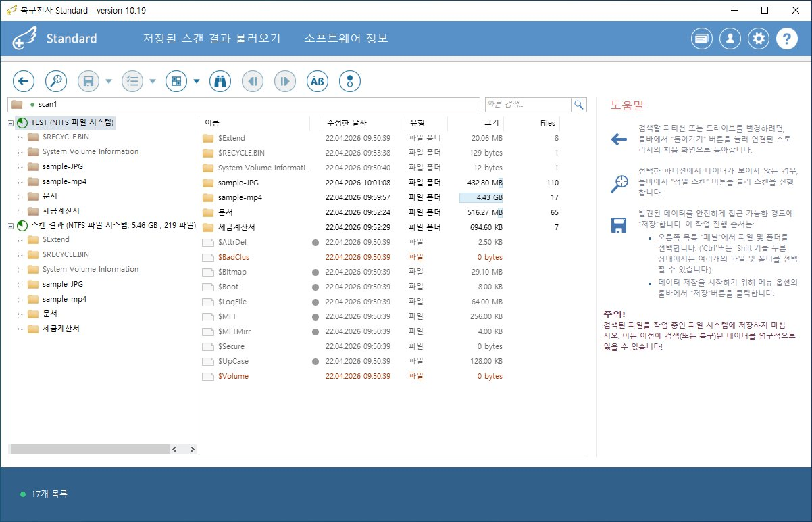Expand $RECYCLE.BIN under TEST tree
812x522 pixels.
[x=20, y=137]
